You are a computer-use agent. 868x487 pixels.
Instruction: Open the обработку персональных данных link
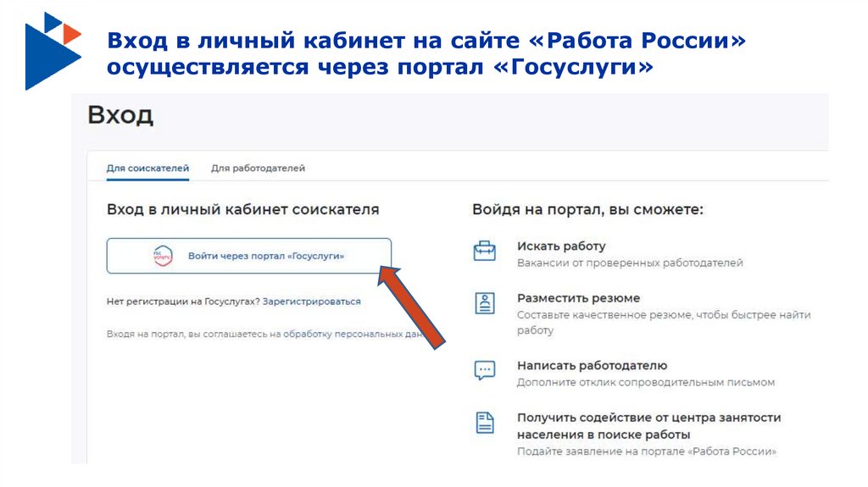354,335
